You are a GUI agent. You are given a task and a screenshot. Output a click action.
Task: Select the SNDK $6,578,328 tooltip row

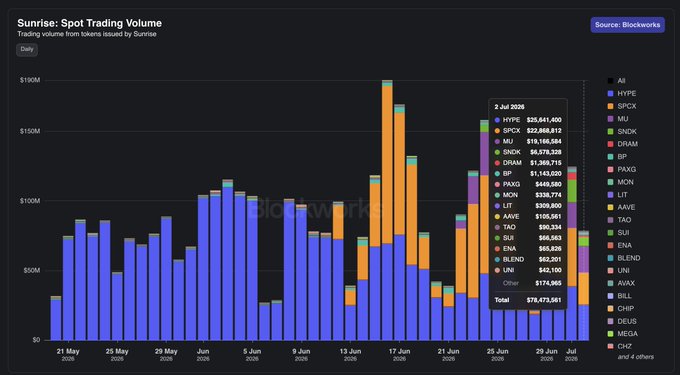(528, 152)
